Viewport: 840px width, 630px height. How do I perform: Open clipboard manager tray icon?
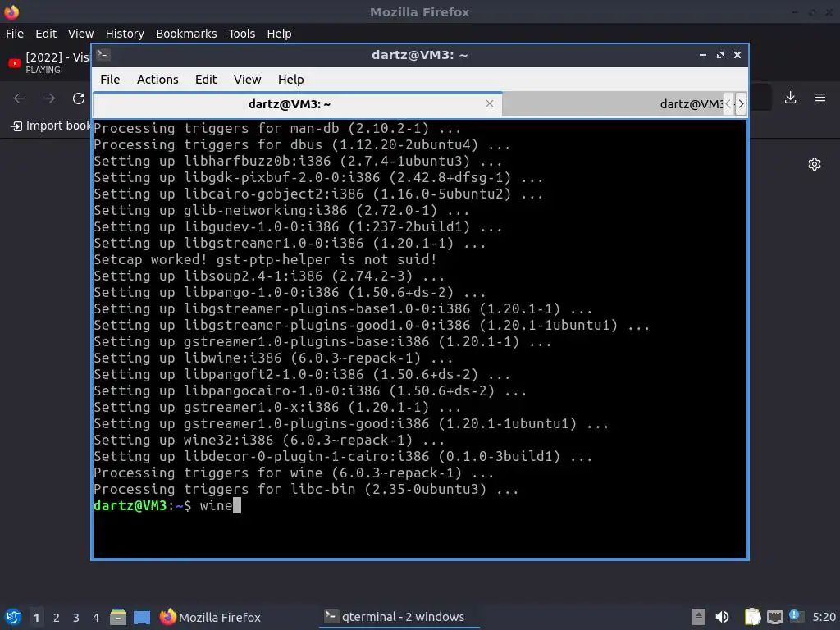[x=752, y=617]
